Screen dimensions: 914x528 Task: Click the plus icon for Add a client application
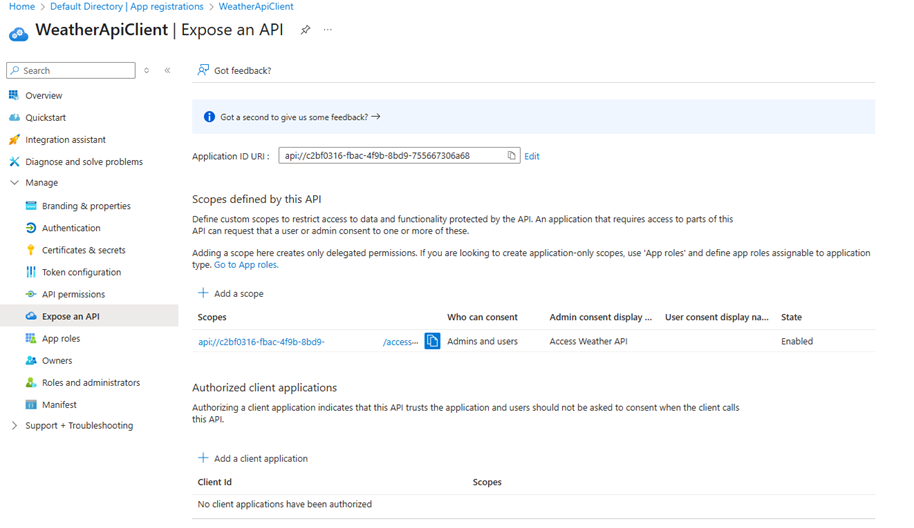[x=203, y=457]
